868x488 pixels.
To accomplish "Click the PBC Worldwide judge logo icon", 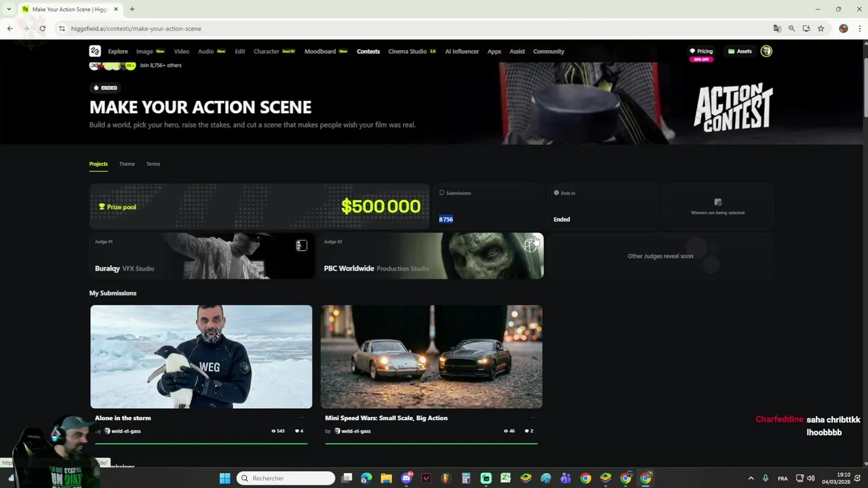I will (530, 245).
